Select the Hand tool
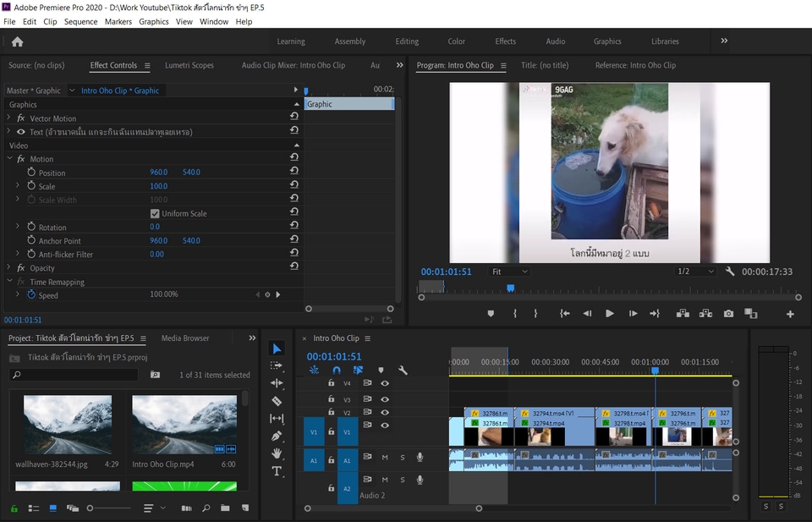The width and height of the screenshot is (812, 522). pos(277,453)
